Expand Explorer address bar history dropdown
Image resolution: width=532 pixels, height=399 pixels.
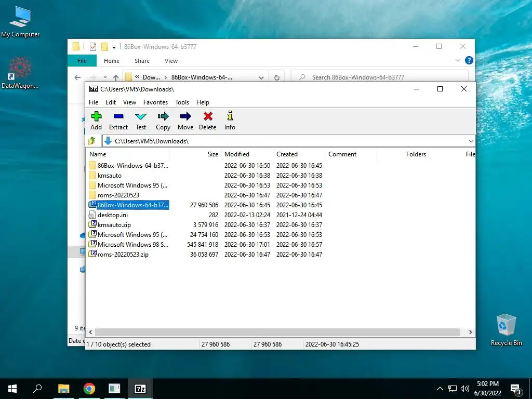click(x=261, y=77)
